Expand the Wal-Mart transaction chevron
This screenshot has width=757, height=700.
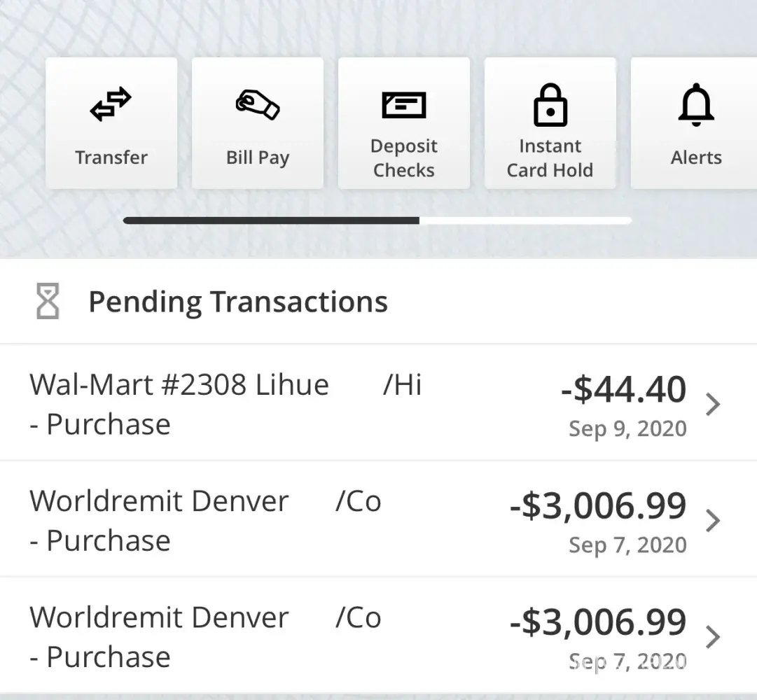pos(713,405)
